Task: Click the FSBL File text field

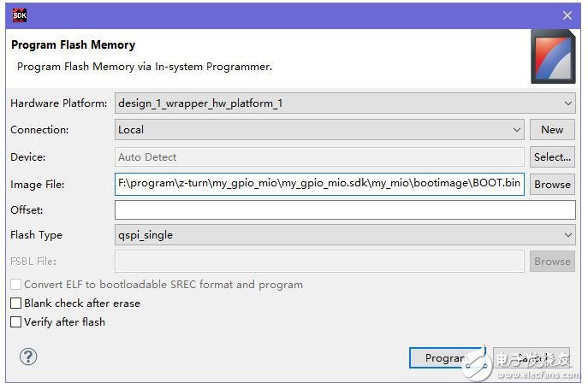Action: (x=318, y=262)
